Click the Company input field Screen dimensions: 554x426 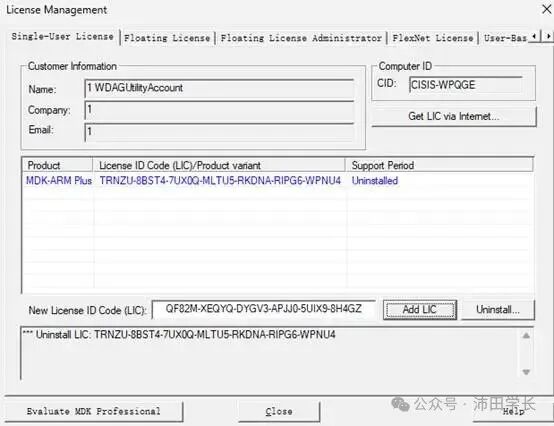pyautogui.click(x=219, y=110)
